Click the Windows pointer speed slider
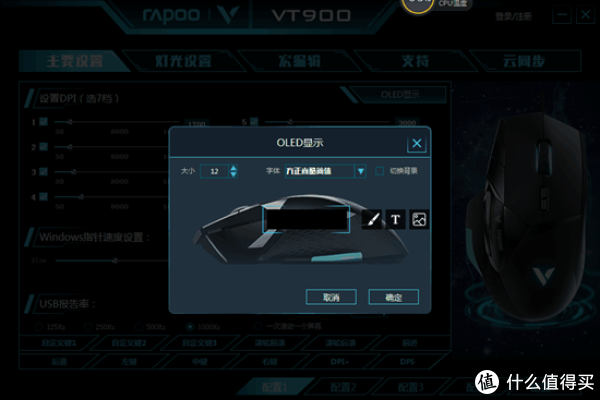The width and height of the screenshot is (600, 400). (x=112, y=261)
